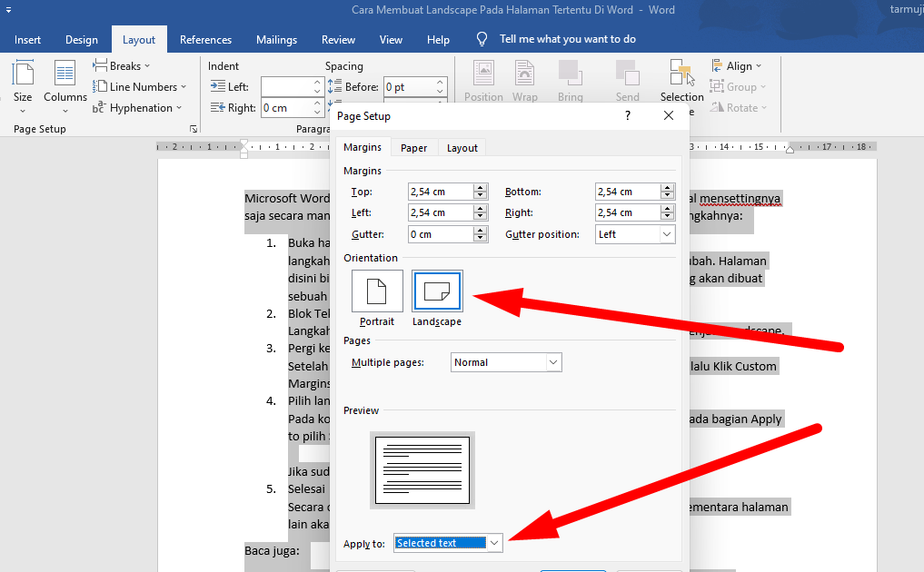Viewport: 924px width, 572px height.
Task: Click the Wrap Text icon
Action: 524,82
